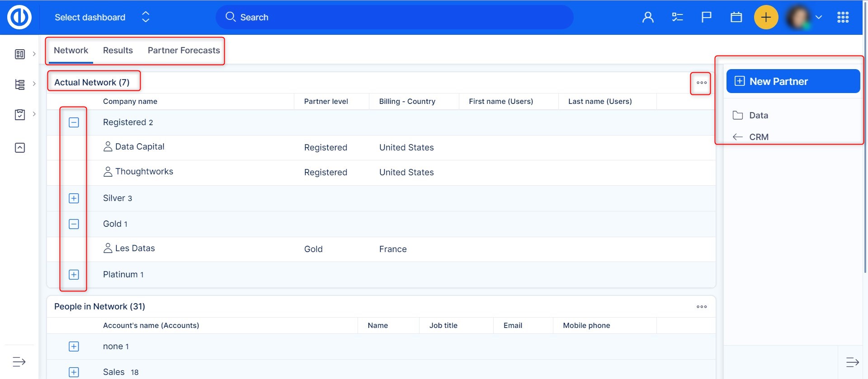
Task: Open the Select dashboard dropdown
Action: 102,17
